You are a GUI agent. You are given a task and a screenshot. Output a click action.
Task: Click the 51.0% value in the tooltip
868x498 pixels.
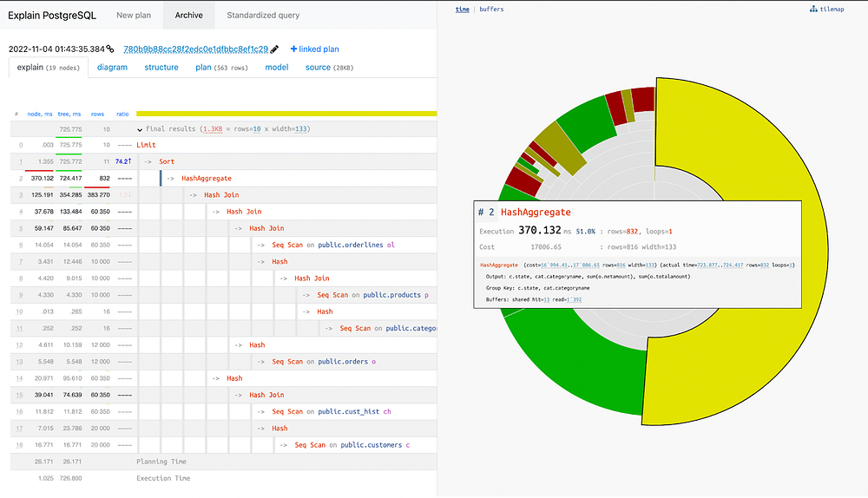point(586,232)
